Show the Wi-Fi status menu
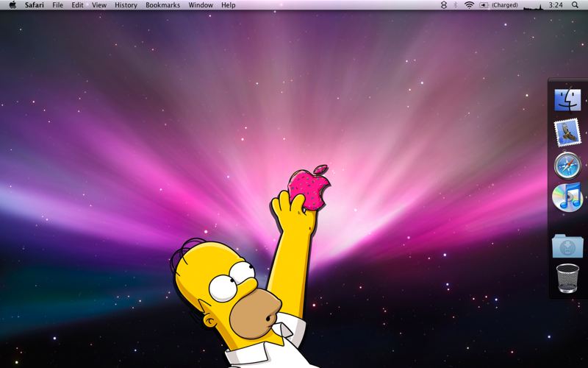 (469, 5)
